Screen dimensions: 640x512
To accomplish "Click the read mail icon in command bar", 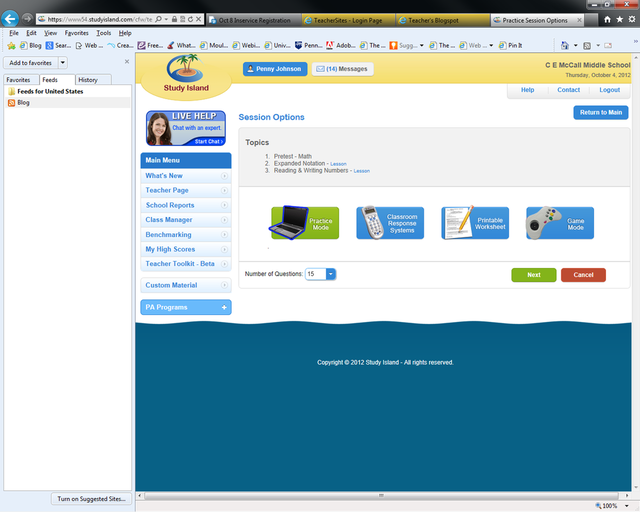I will pos(608,46).
